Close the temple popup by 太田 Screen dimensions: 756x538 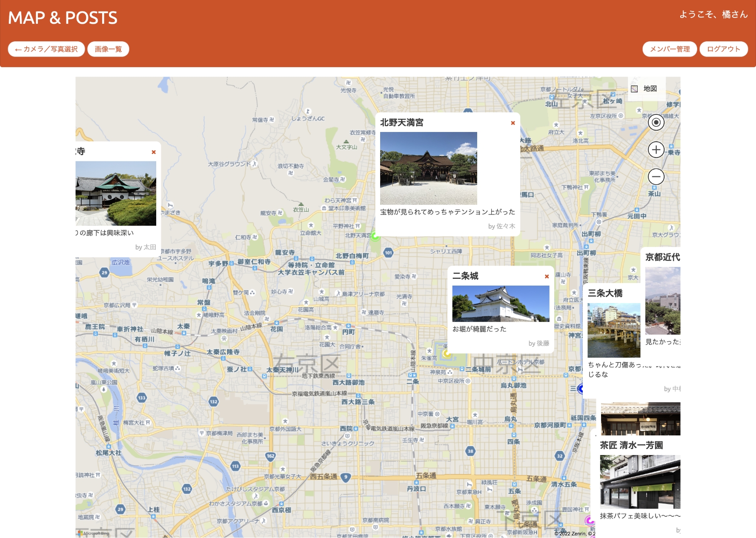point(154,152)
